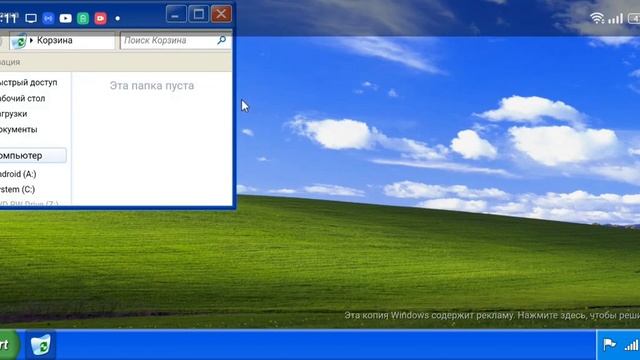Viewport: 640px width, 360px height.
Task: Select Быстрый доступ in the sidebar
Action: (x=29, y=82)
